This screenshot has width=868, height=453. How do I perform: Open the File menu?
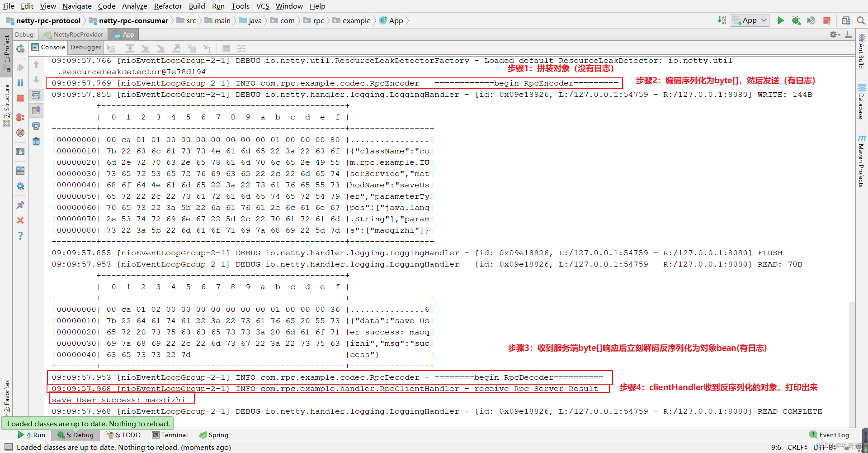pyautogui.click(x=9, y=6)
